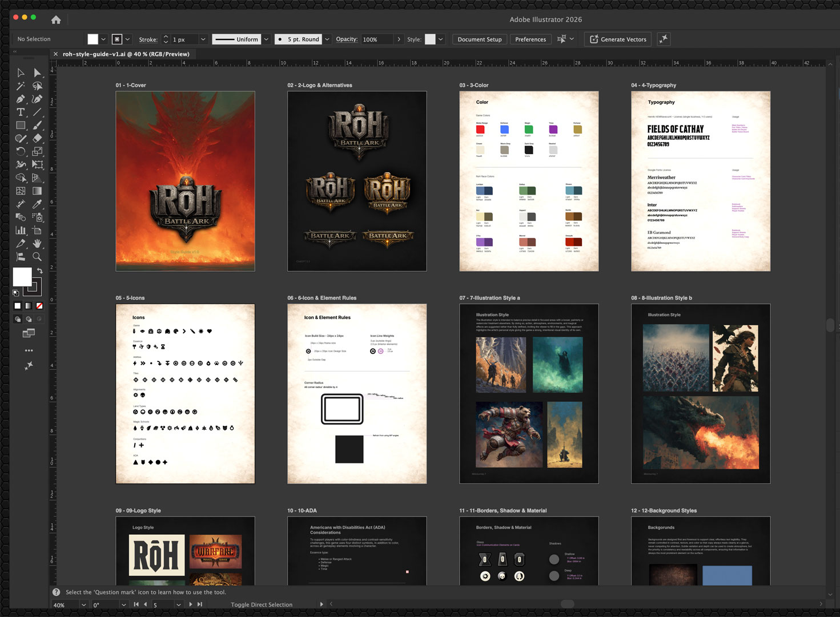Go to the Home screen

click(56, 20)
